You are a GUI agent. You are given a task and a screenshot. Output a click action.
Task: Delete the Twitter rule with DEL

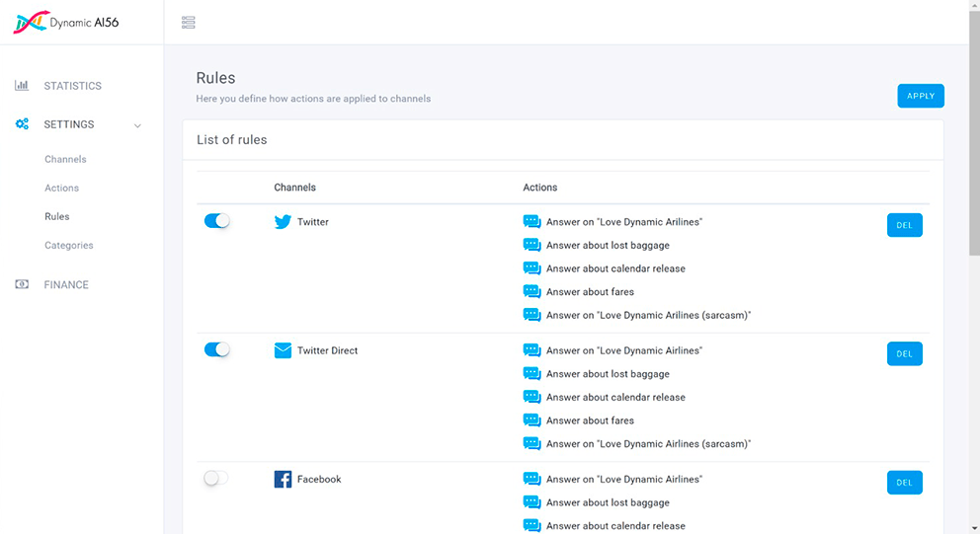(904, 225)
